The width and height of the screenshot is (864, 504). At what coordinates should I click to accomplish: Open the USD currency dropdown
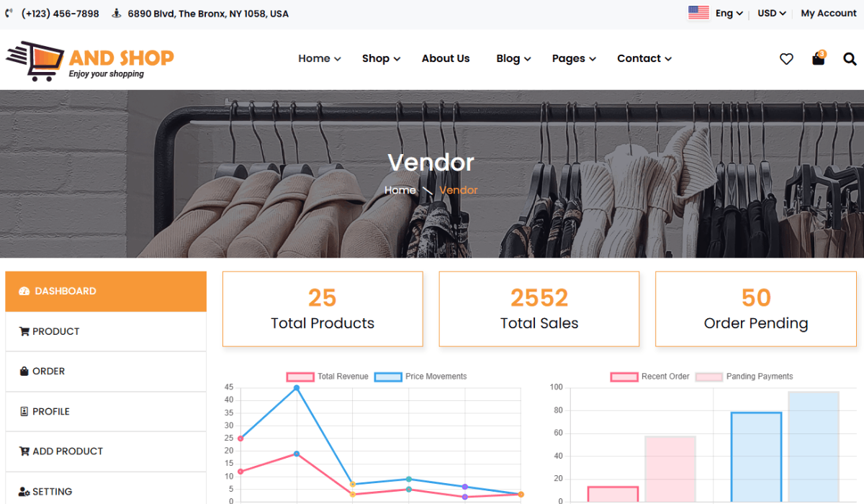tap(772, 14)
